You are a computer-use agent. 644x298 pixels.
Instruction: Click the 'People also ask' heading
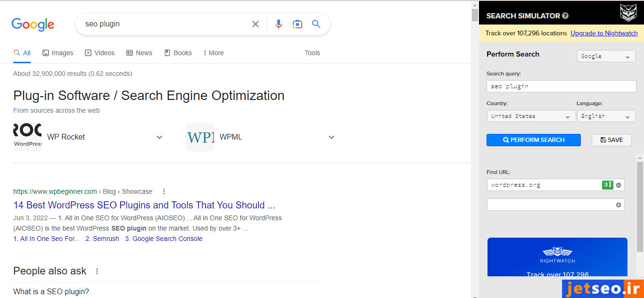coord(50,271)
